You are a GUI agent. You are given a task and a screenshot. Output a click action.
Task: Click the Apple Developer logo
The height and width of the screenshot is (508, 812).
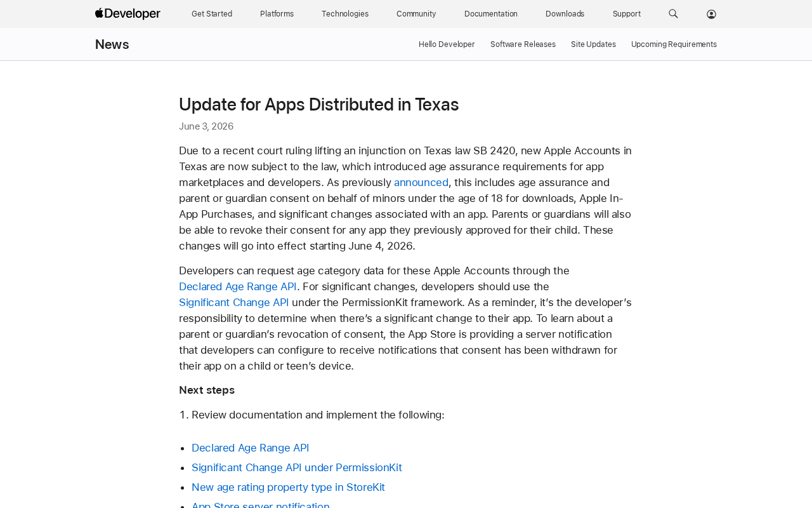tap(128, 13)
